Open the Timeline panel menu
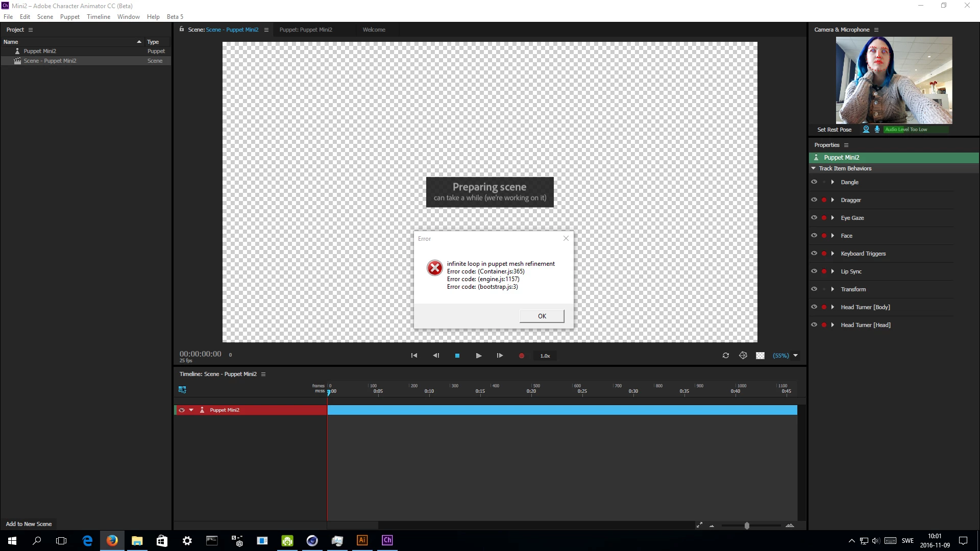The height and width of the screenshot is (551, 980). pyautogui.click(x=263, y=374)
